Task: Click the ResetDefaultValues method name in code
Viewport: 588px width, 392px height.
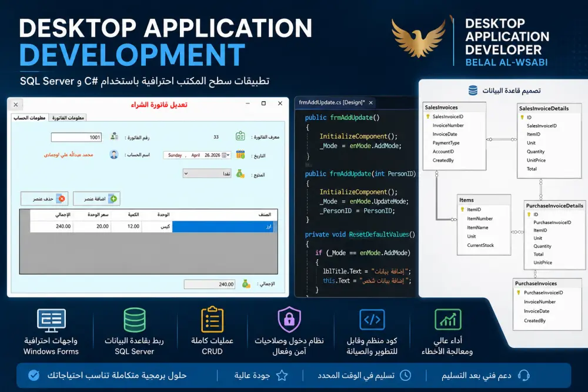Action: click(379, 234)
